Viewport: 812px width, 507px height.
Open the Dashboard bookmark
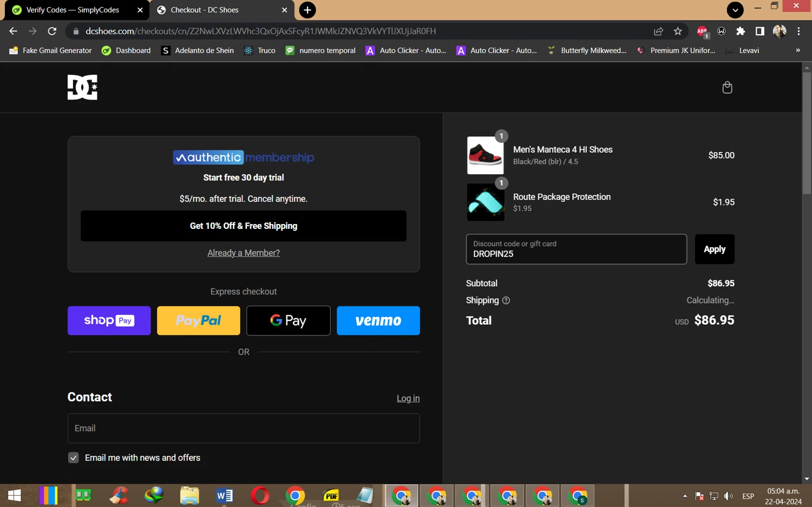coord(127,50)
